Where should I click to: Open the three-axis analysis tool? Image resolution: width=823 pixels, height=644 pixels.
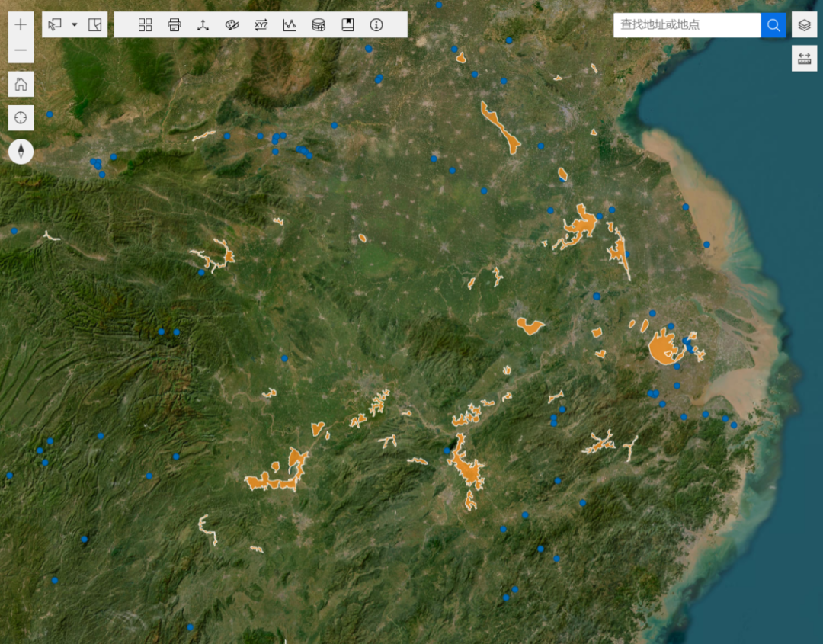[203, 24]
